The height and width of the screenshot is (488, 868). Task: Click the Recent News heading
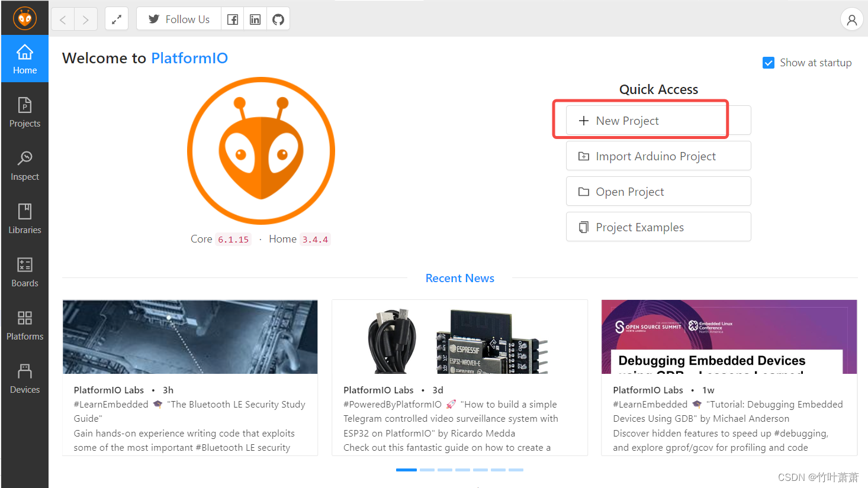tap(460, 278)
